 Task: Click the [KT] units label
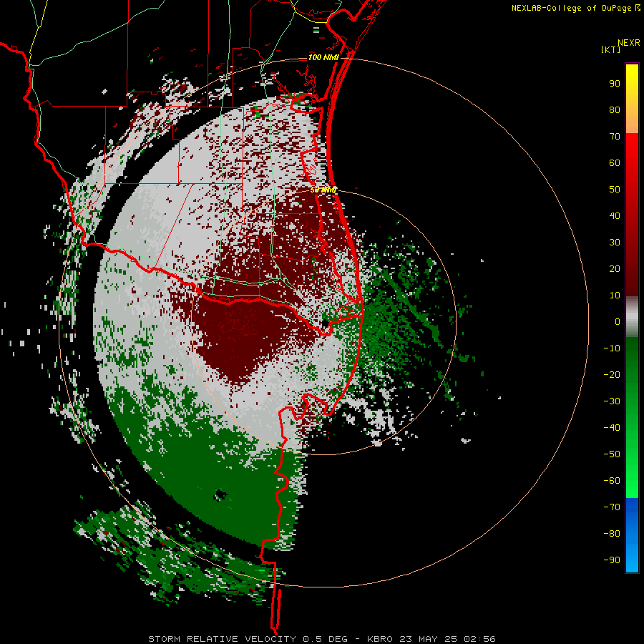tap(611, 49)
